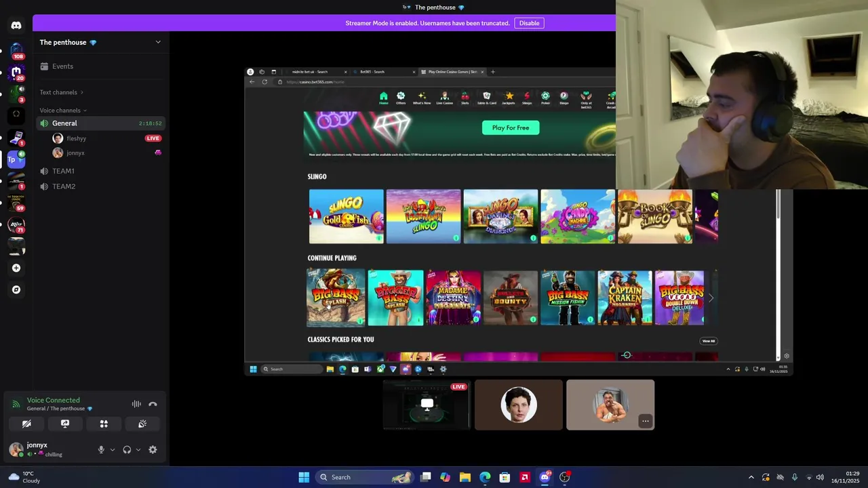This screenshot has height=488, width=868.
Task: Show next Continue Playing games arrow
Action: tap(711, 298)
